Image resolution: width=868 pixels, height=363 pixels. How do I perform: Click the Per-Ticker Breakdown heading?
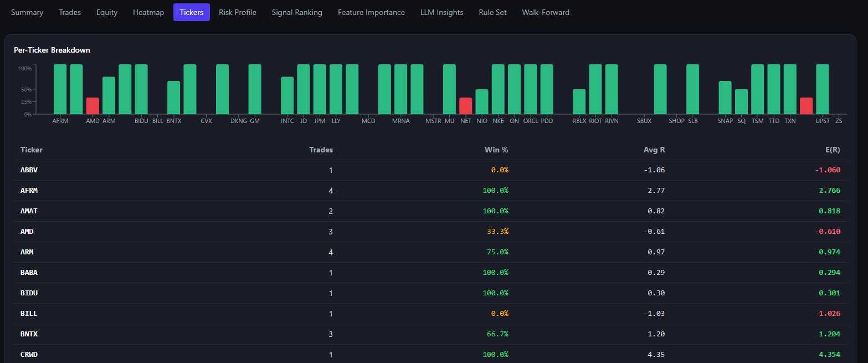click(x=52, y=50)
